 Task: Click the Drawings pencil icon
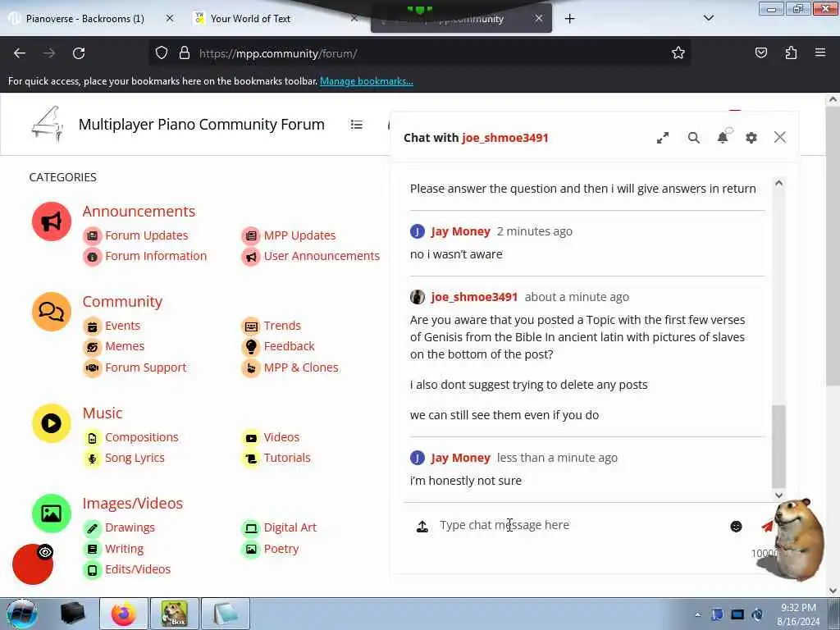click(x=92, y=528)
